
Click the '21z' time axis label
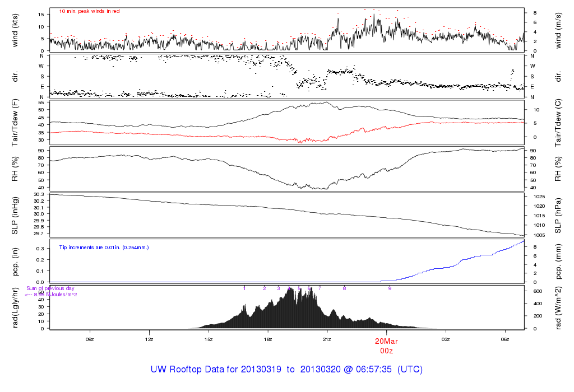tap(327, 339)
